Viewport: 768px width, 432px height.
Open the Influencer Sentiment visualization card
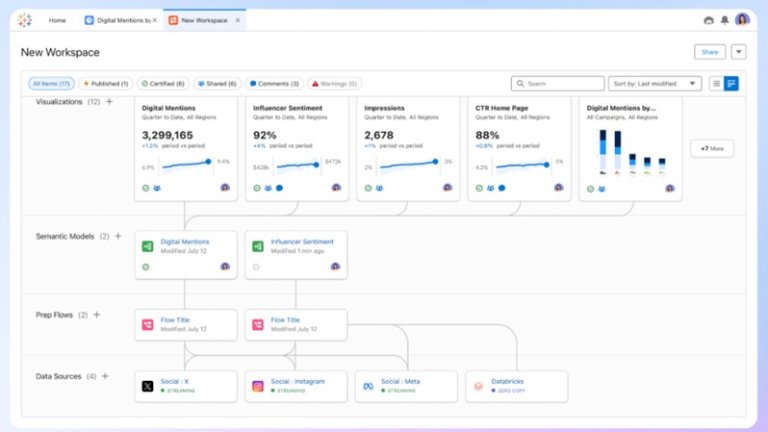(297, 148)
